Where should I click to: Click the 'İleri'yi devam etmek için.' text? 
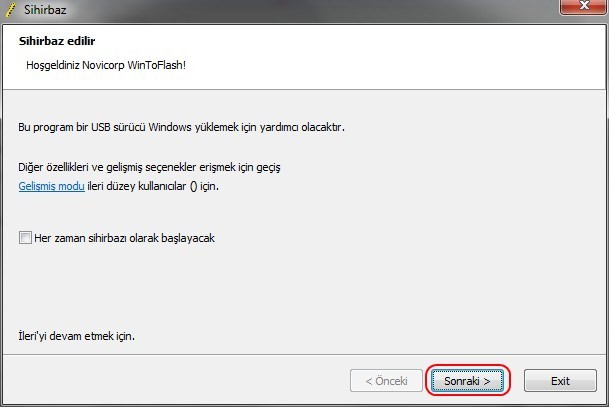point(77,336)
